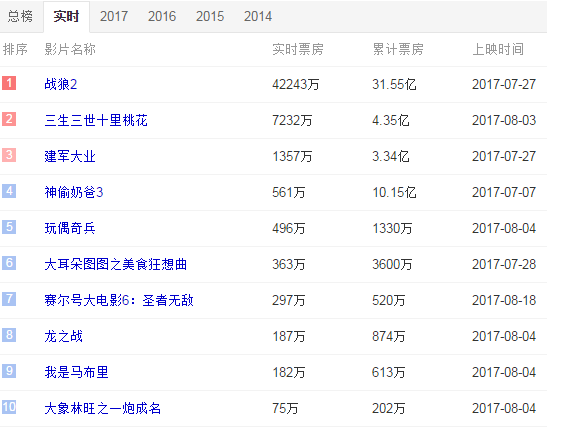
Task: Switch to the 总榜 tab
Action: (21, 17)
